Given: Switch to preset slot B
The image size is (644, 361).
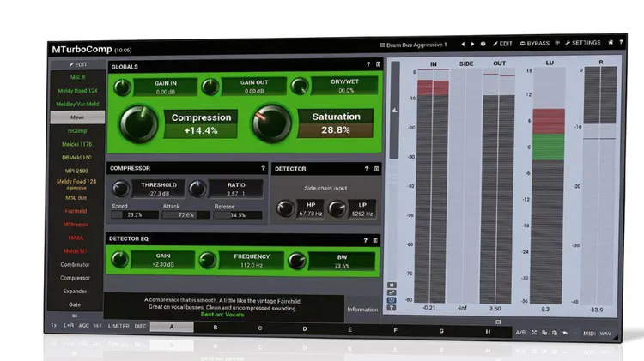Looking at the screenshot, I should click(216, 328).
